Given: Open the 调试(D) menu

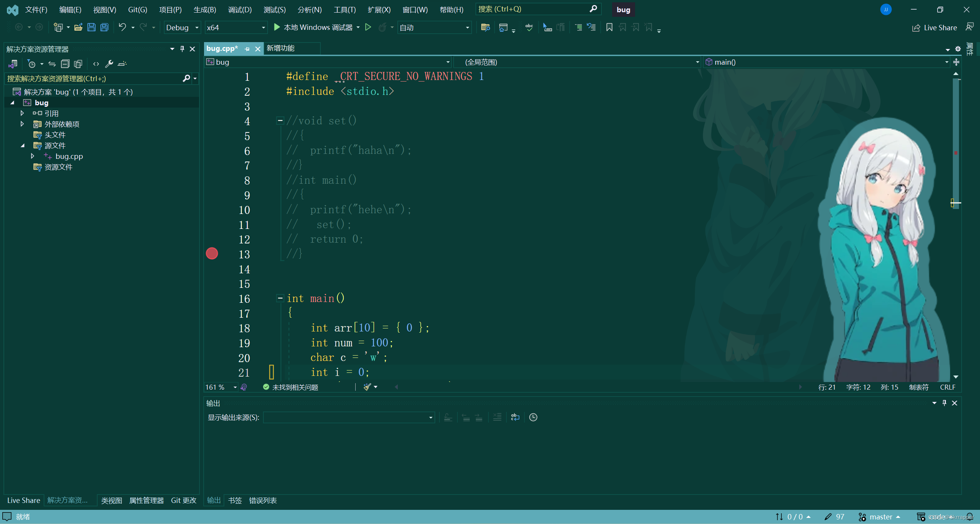Looking at the screenshot, I should [240, 10].
